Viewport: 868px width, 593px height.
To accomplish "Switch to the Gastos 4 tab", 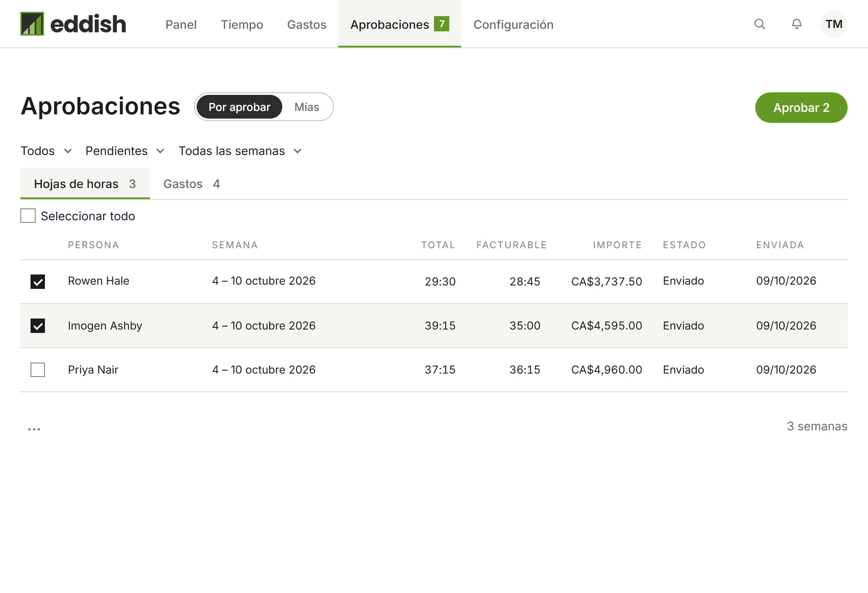I will click(192, 184).
